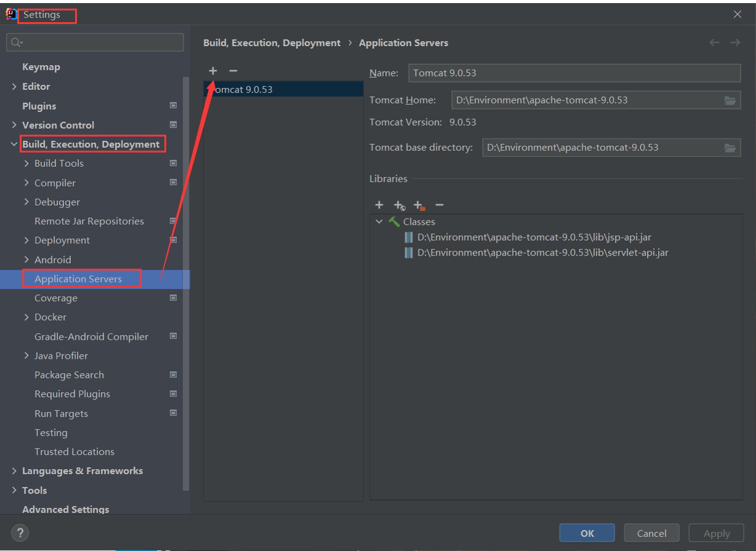Image resolution: width=756 pixels, height=551 pixels.
Task: Open Plugins settings page
Action: 39,106
